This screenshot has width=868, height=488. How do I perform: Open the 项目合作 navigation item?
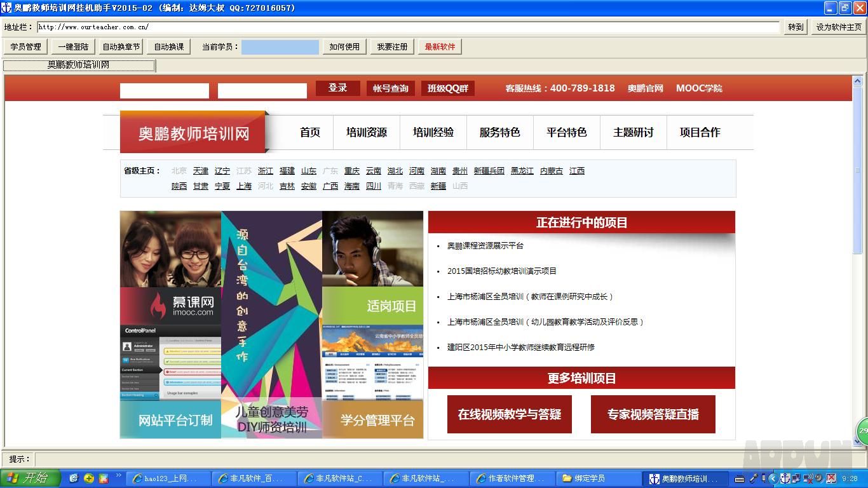pyautogui.click(x=700, y=132)
